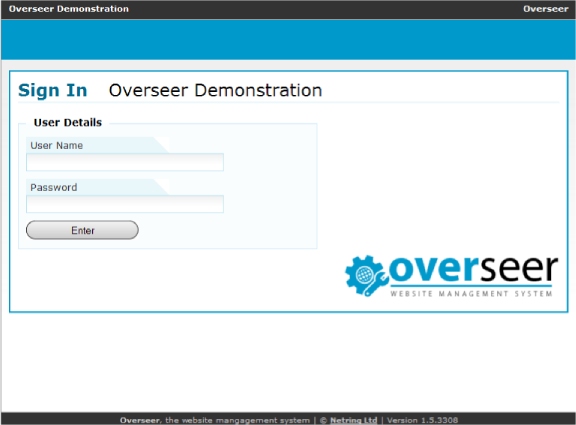Click the "Overseer Demonstration" title in the top bar
576x425 pixels.
click(69, 9)
